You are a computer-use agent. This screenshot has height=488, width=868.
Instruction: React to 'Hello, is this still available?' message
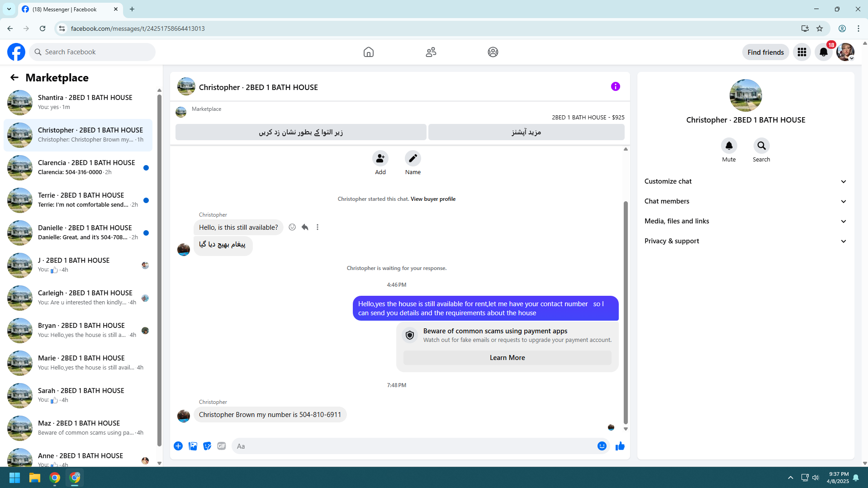click(292, 227)
